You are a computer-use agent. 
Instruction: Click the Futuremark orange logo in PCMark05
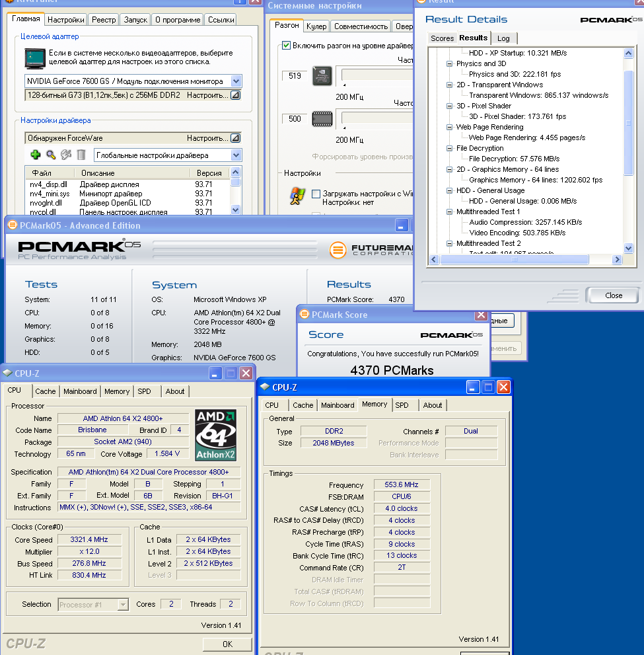point(338,250)
